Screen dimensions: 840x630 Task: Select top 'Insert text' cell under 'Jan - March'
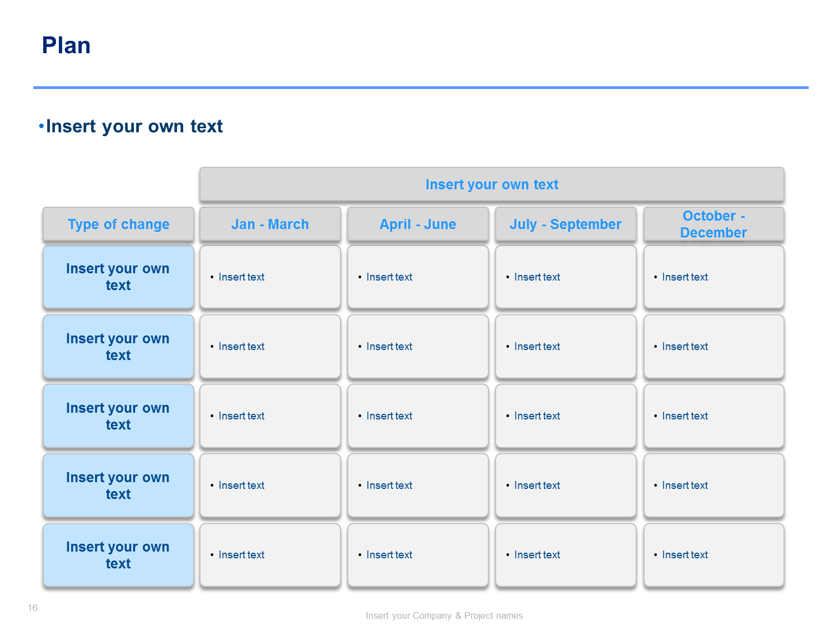(270, 277)
